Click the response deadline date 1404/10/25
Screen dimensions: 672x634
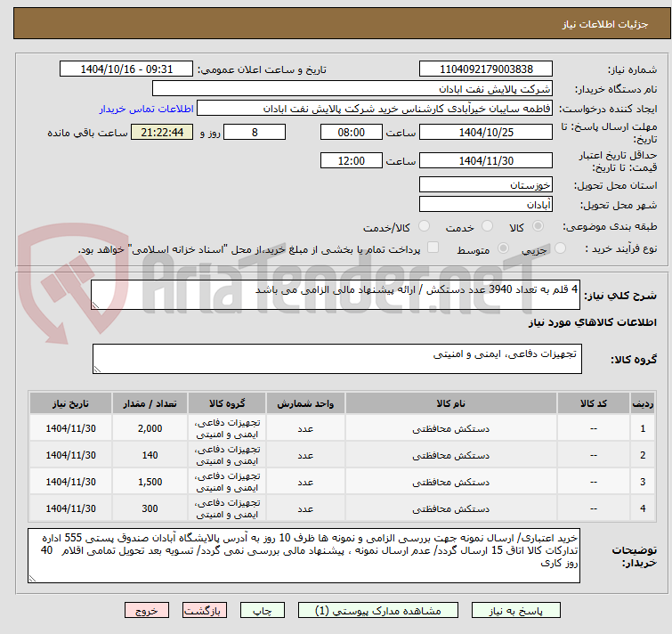click(x=486, y=132)
